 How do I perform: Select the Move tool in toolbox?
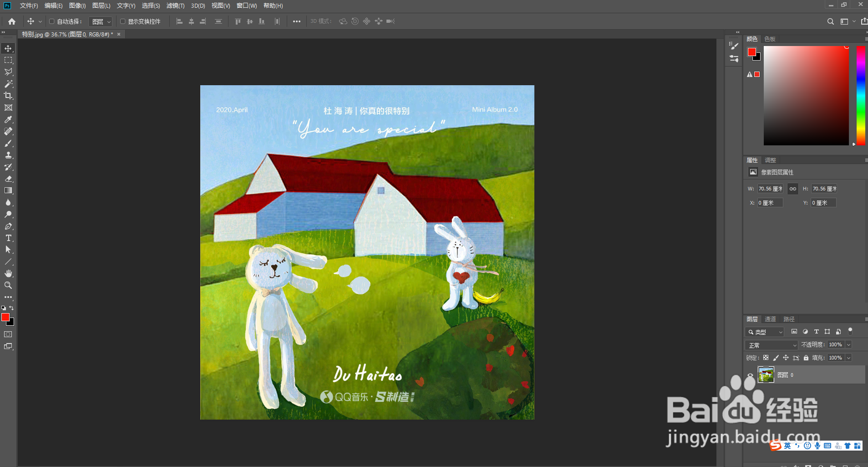(x=8, y=48)
